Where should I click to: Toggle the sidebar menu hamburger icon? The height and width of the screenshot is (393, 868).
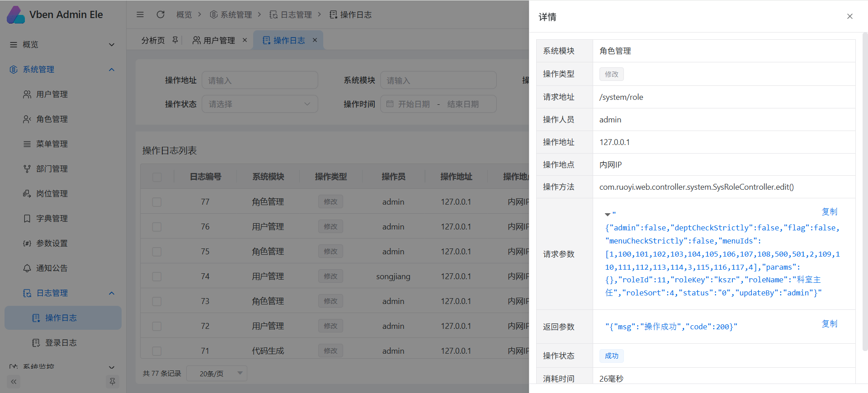(140, 14)
